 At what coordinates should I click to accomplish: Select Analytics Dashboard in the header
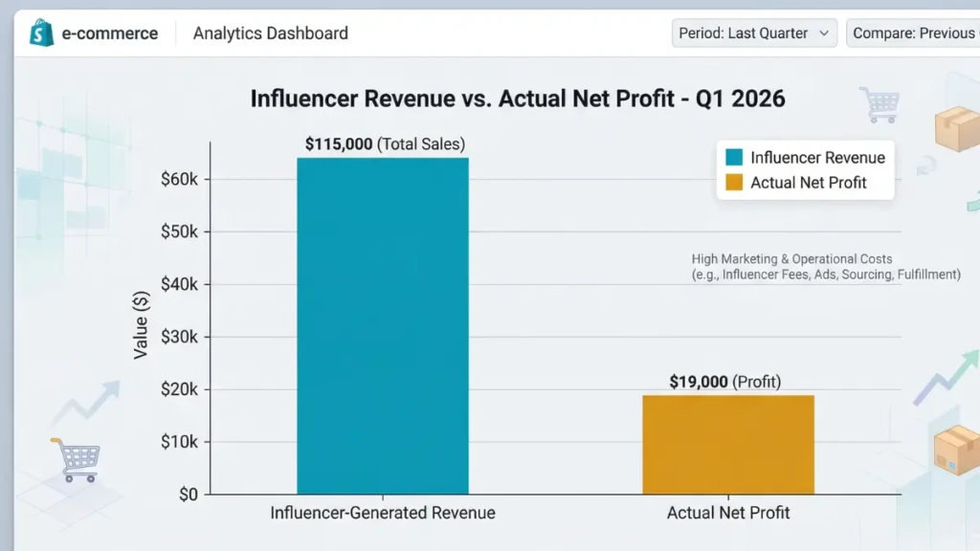point(269,33)
